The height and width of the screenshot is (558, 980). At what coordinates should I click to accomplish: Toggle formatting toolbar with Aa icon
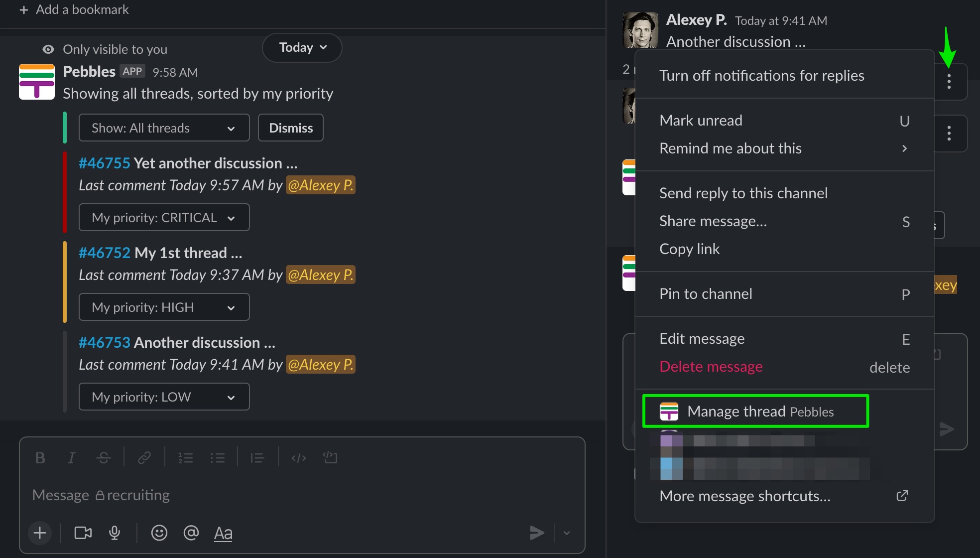pyautogui.click(x=223, y=533)
